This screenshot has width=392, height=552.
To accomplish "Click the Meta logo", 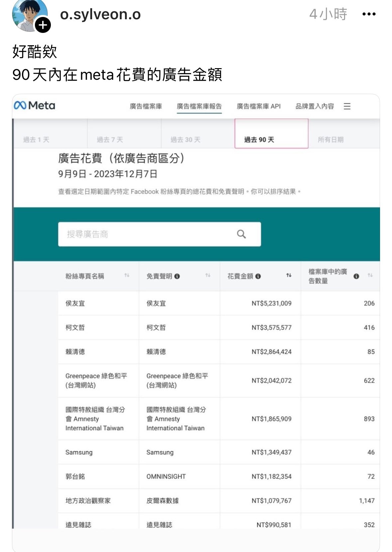I will coord(35,106).
